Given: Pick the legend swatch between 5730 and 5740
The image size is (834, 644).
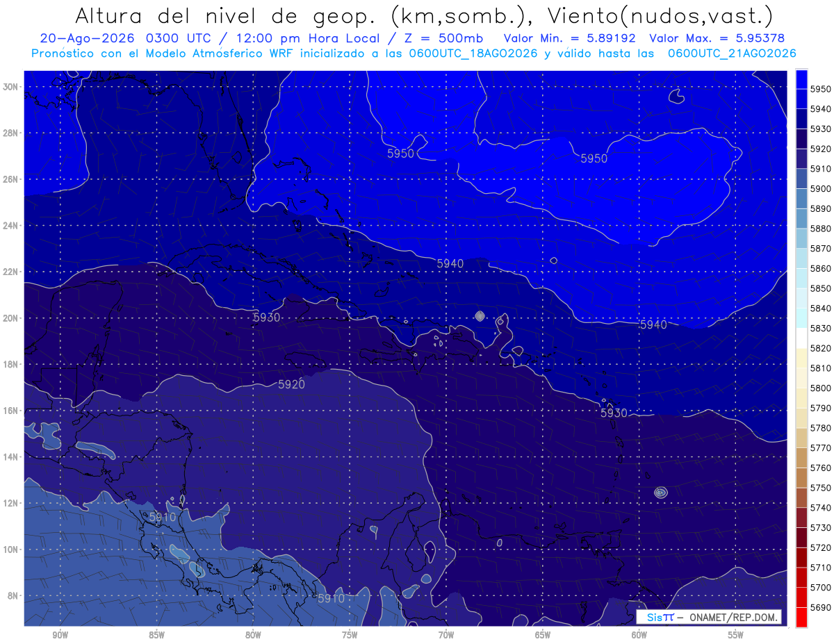Looking at the screenshot, I should pyautogui.click(x=801, y=518).
